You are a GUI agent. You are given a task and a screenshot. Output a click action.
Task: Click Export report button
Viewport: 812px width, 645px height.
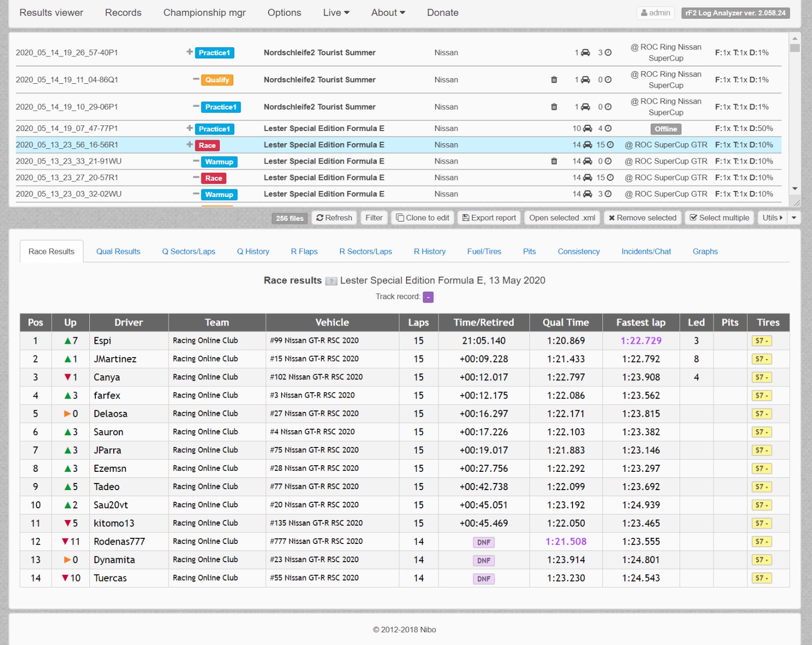[489, 218]
